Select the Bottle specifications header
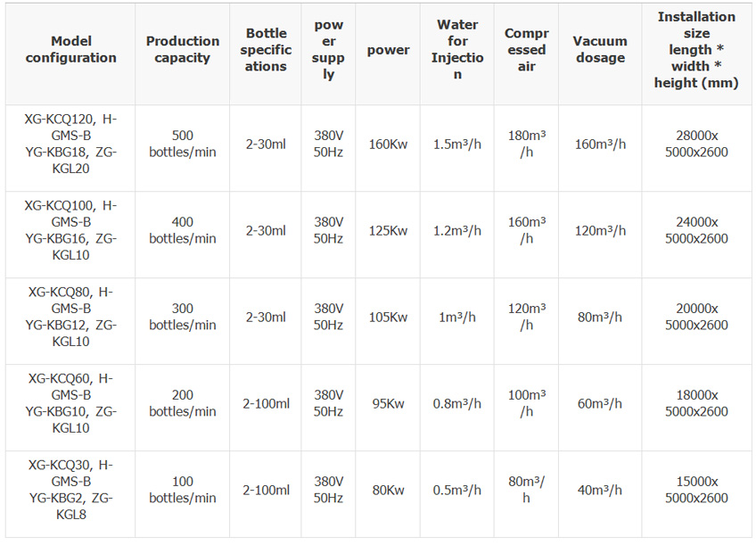 tap(266, 50)
